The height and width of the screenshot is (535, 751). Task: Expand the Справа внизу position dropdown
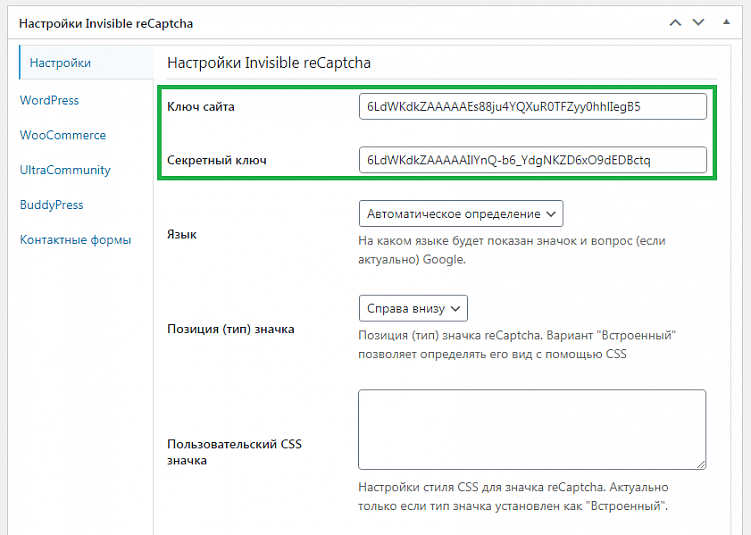(x=413, y=308)
